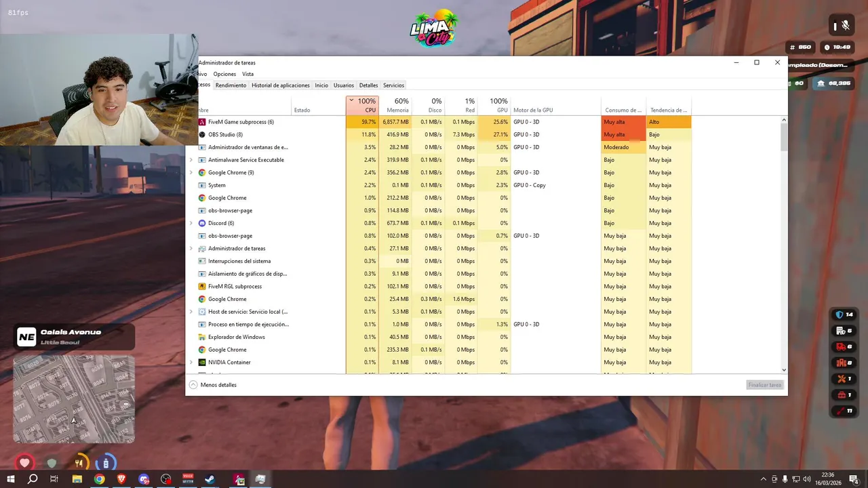Click the Discord (6) process icon

(202, 223)
